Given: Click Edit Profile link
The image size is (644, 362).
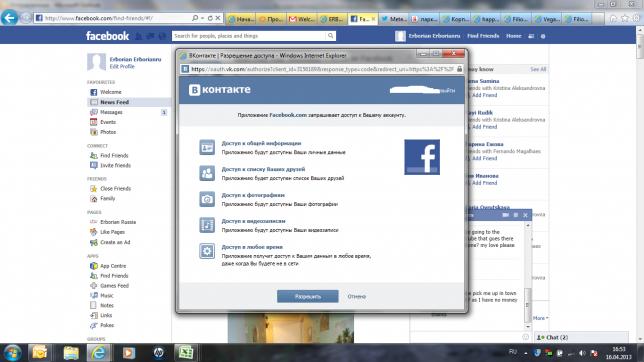Looking at the screenshot, I should [122, 67].
